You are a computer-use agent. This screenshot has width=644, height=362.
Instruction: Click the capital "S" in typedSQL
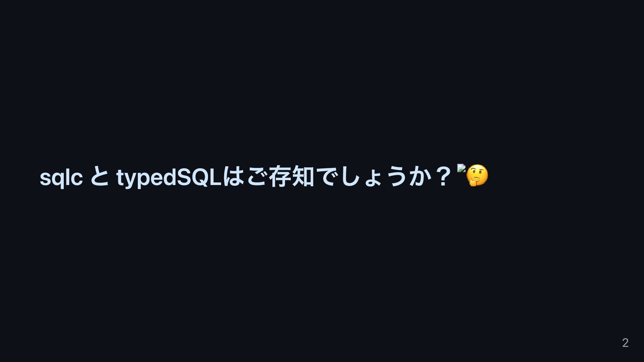tap(184, 177)
